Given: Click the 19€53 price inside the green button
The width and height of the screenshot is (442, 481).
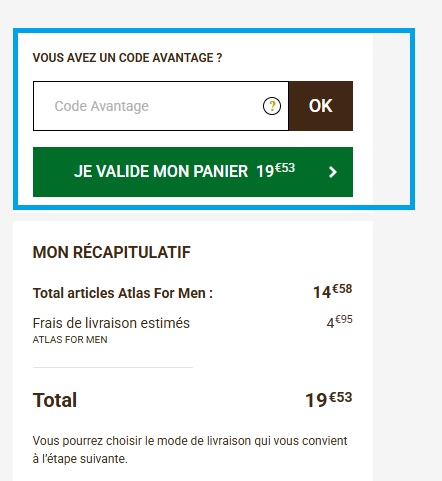Looking at the screenshot, I should pos(275,170).
